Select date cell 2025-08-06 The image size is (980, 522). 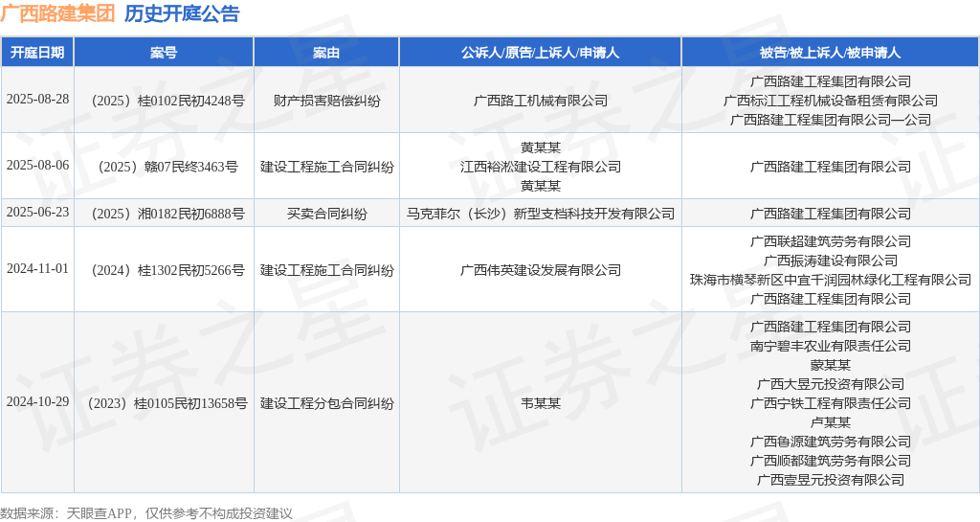(x=37, y=166)
